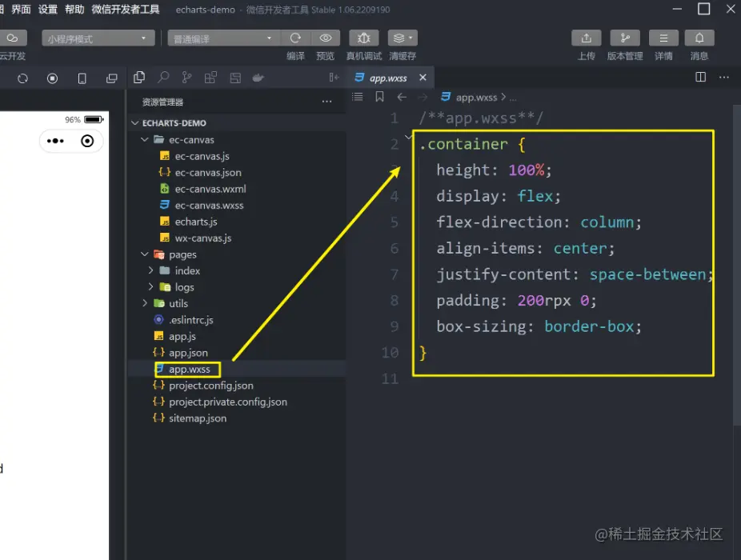
Task: Open the 界面 menu
Action: (x=21, y=10)
